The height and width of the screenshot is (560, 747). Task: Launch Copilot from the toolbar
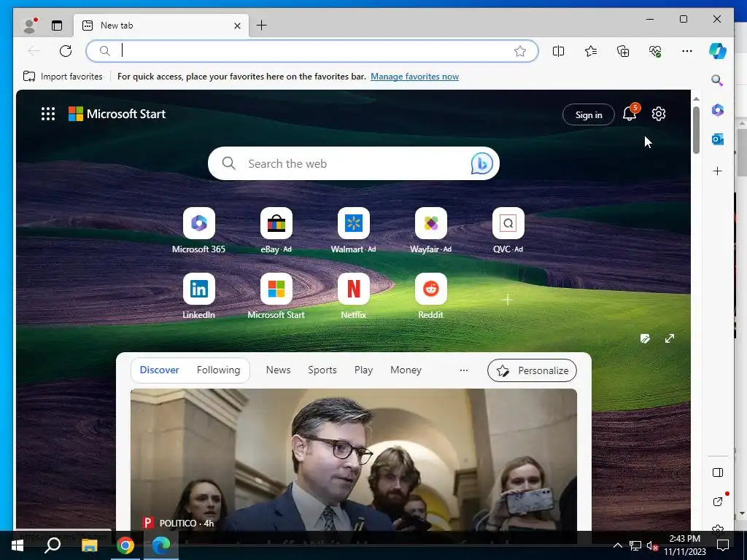pos(718,51)
